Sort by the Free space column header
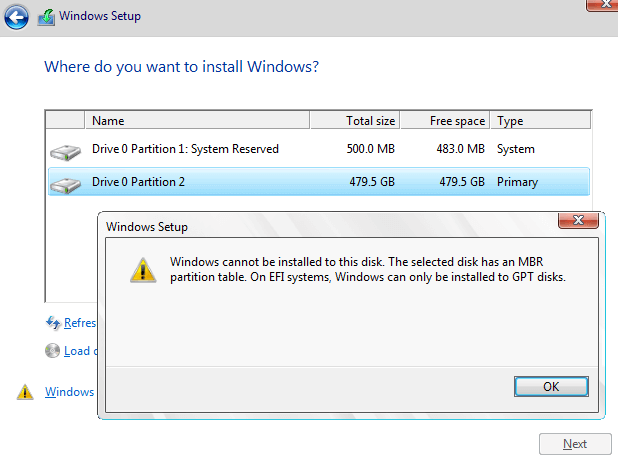 [x=445, y=121]
